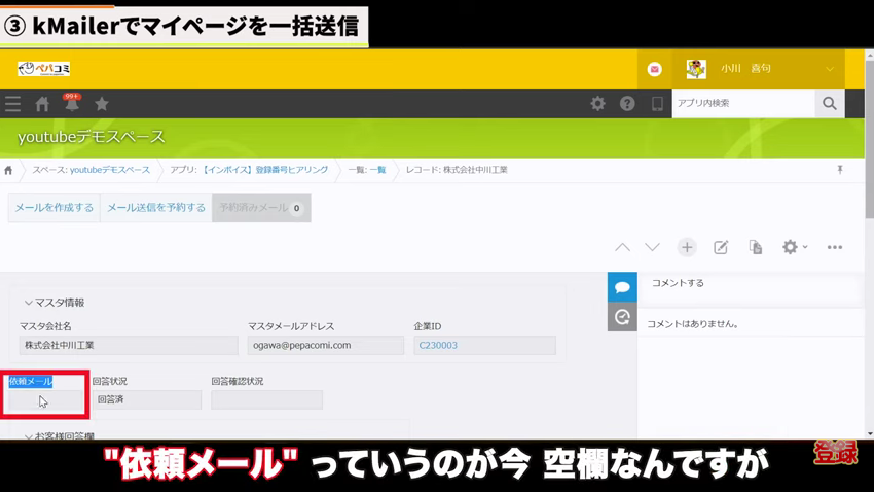Image resolution: width=874 pixels, height=495 pixels.
Task: Click the youtubeデモスペース space title
Action: (x=91, y=137)
